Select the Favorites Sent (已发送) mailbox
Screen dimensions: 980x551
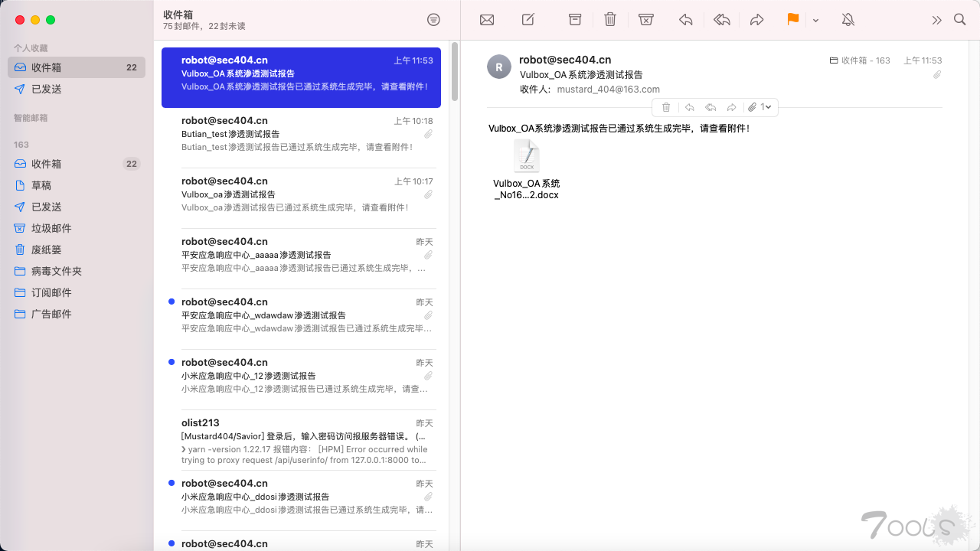point(75,89)
